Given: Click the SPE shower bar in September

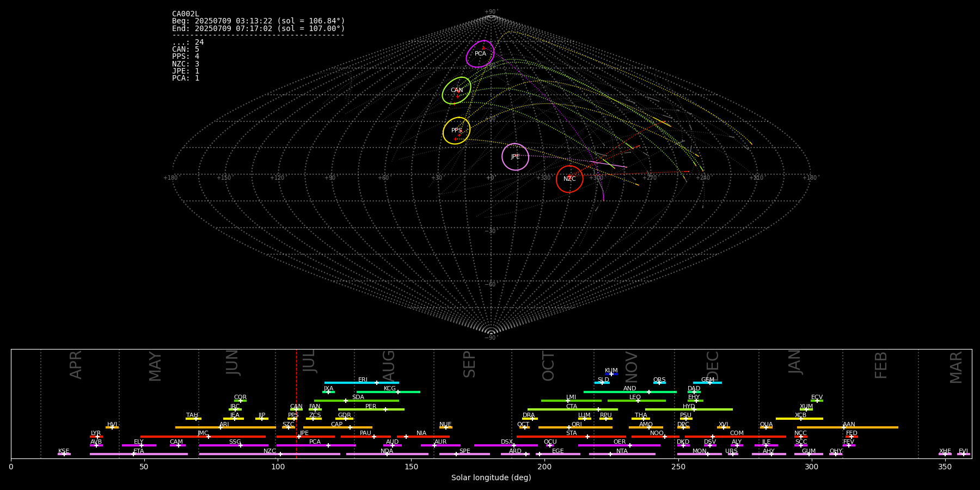Looking at the screenshot, I should pyautogui.click(x=464, y=454).
